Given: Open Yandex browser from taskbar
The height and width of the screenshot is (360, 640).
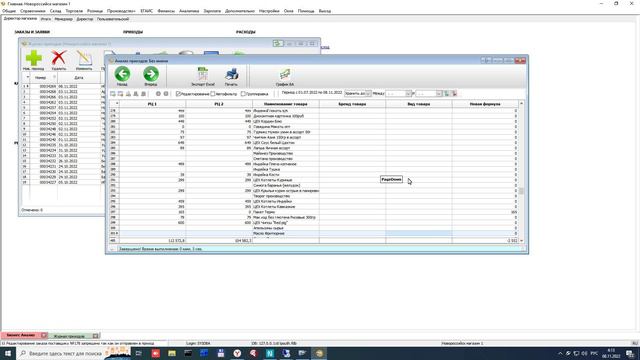Looking at the screenshot, I should tap(237, 353).
